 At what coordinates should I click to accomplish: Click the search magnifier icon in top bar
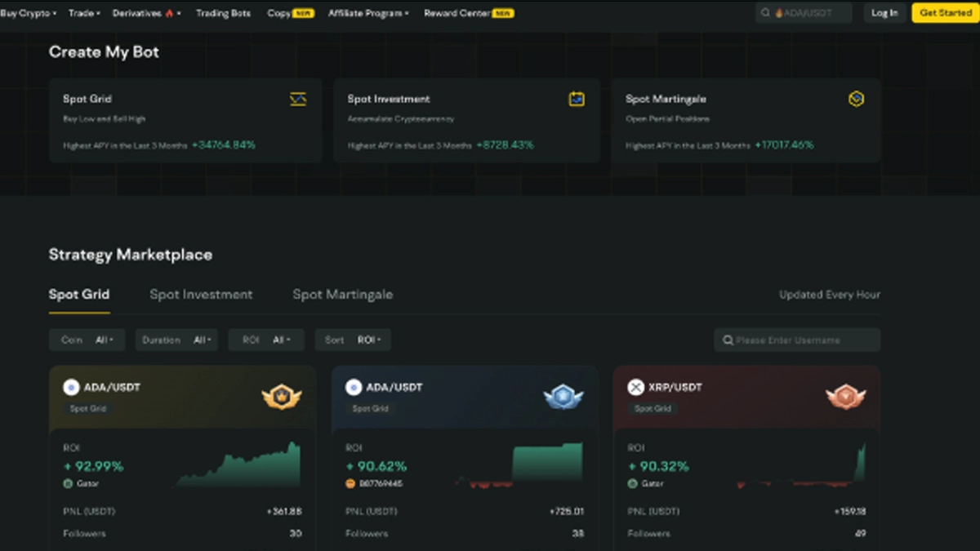765,13
